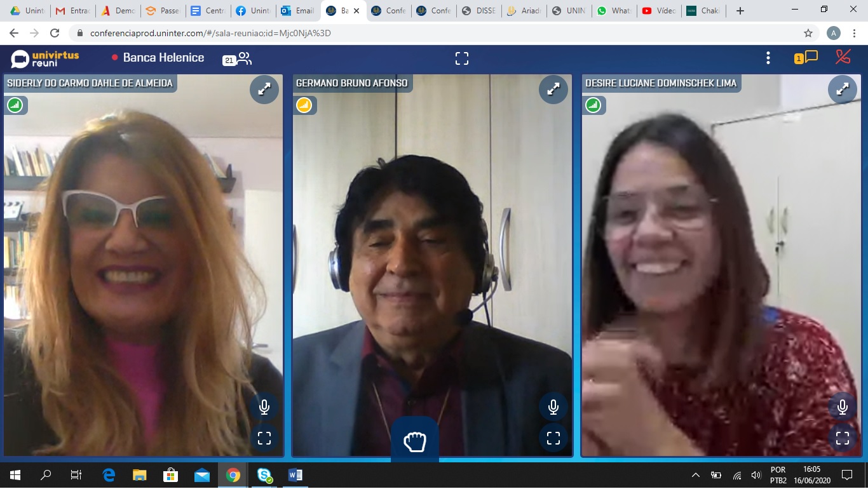Enter fullscreen from the top center icon
868x489 pixels.
pyautogui.click(x=462, y=58)
